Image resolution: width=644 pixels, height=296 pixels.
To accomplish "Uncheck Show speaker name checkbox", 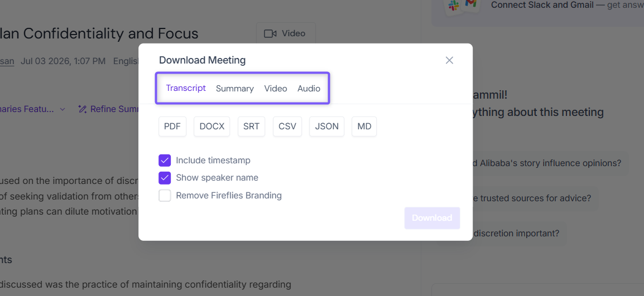I will pyautogui.click(x=165, y=178).
